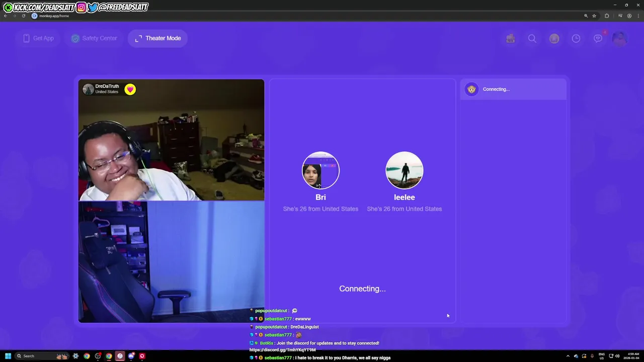Open the ENG US language switcher
The width and height of the screenshot is (644, 362).
point(602,356)
